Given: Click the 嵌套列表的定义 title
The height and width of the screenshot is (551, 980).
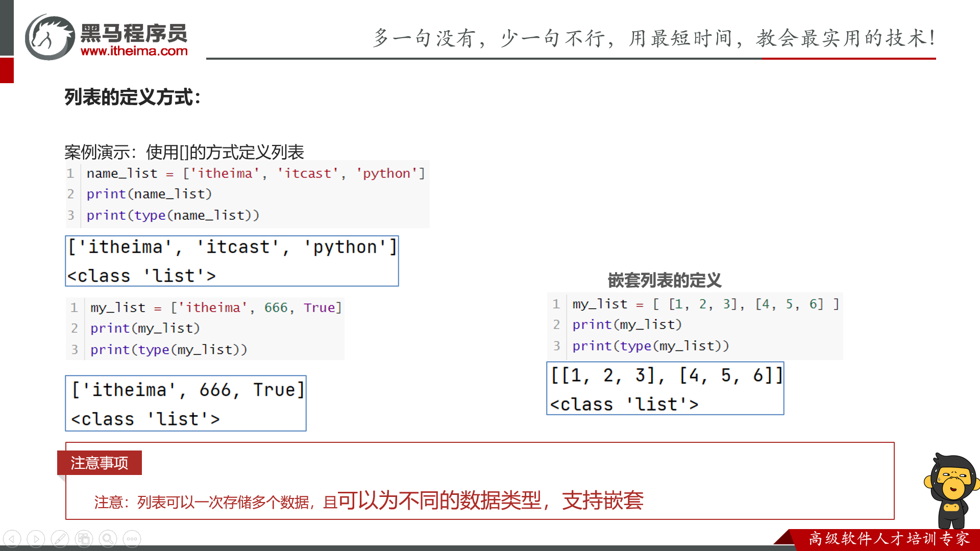Looking at the screenshot, I should pos(664,280).
